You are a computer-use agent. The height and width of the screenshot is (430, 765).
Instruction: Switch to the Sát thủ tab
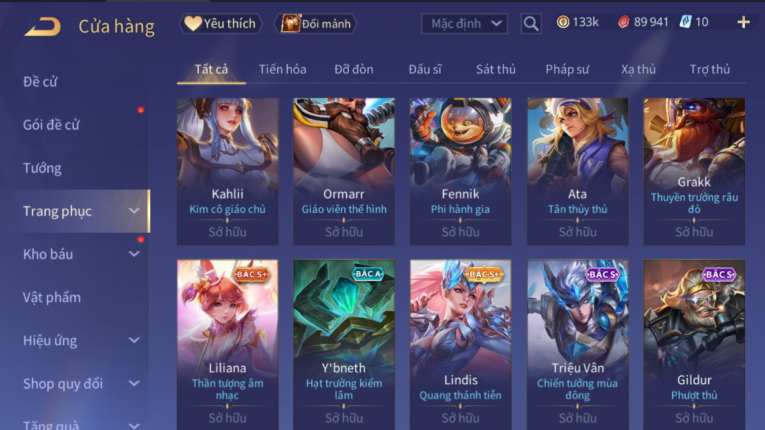point(496,69)
